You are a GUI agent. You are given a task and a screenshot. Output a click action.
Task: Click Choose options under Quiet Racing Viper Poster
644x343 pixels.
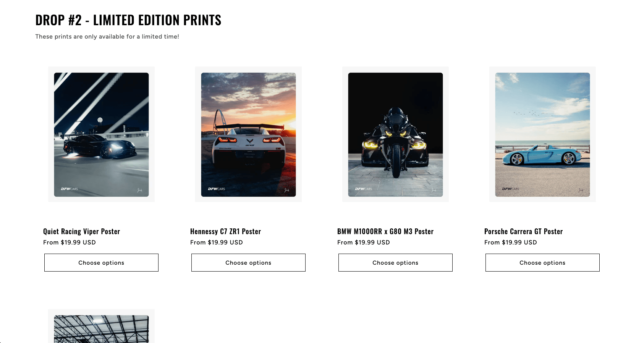(x=101, y=262)
